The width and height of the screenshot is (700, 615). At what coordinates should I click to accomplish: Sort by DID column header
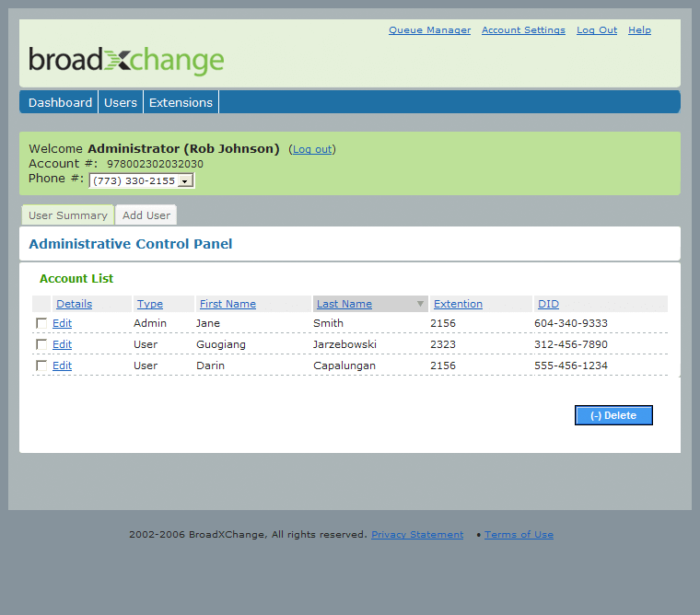point(548,304)
